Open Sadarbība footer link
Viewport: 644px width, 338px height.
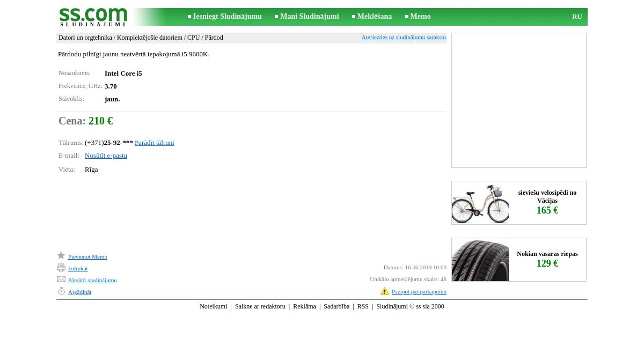tap(336, 307)
